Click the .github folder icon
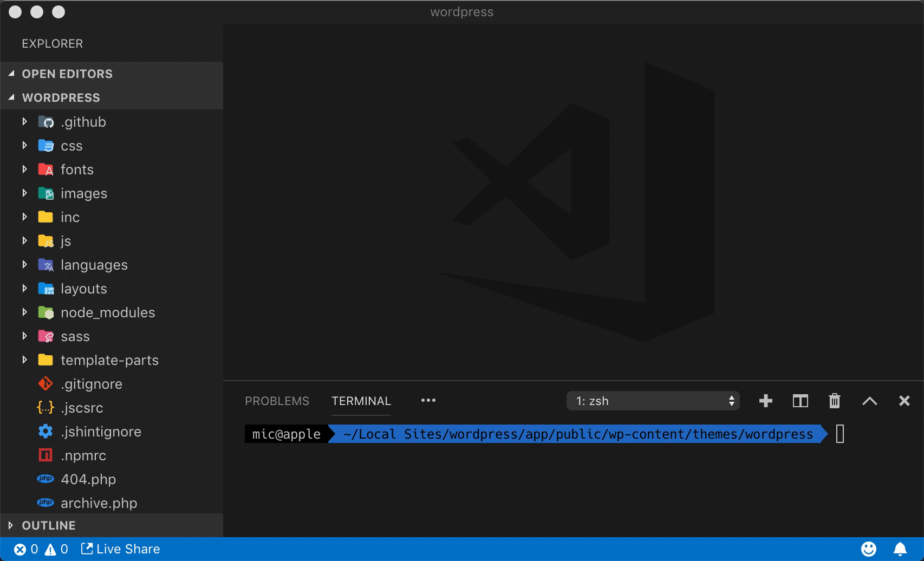Viewport: 924px width, 561px height. point(46,122)
